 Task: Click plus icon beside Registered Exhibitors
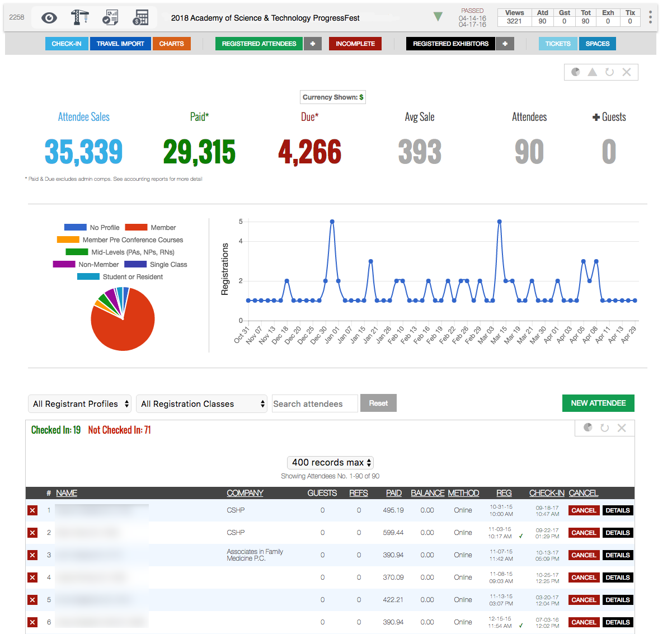[x=505, y=44]
